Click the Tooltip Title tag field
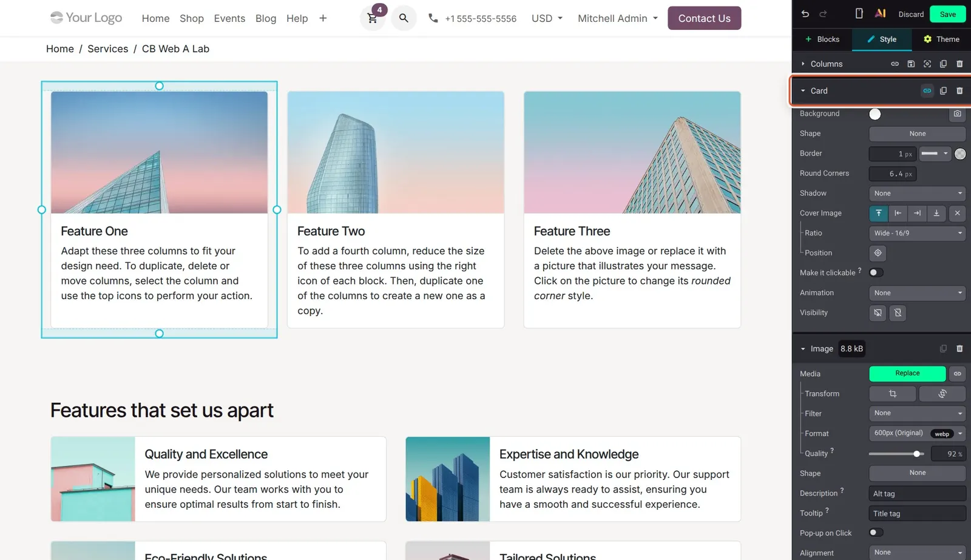This screenshot has width=971, height=560. (x=917, y=513)
